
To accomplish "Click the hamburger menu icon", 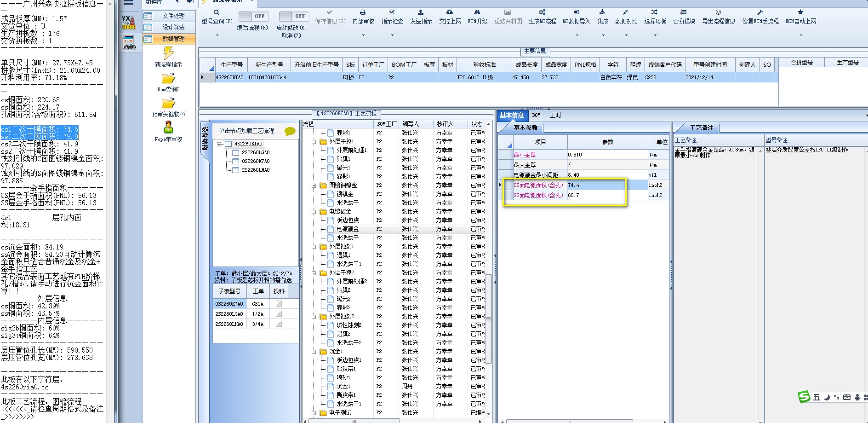I will tap(128, 2).
